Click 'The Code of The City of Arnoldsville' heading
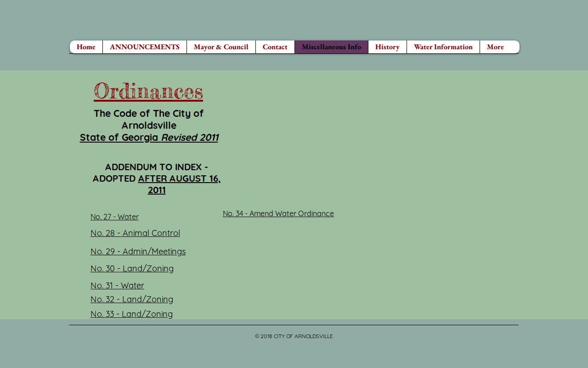 tap(149, 119)
